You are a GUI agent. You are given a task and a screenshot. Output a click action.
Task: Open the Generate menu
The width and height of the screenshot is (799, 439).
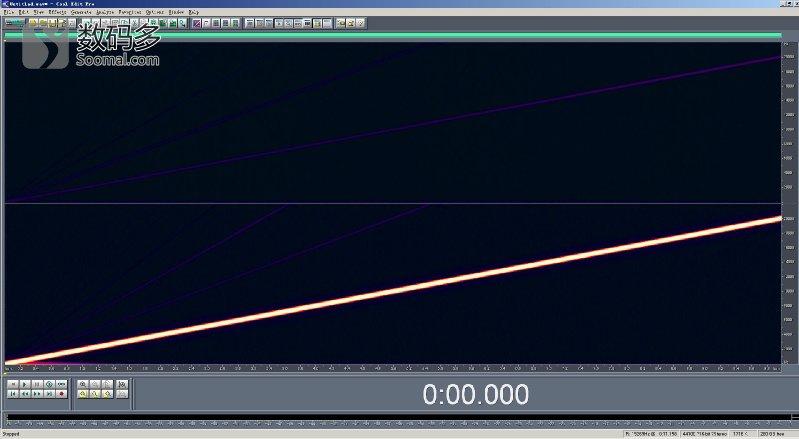[81, 12]
